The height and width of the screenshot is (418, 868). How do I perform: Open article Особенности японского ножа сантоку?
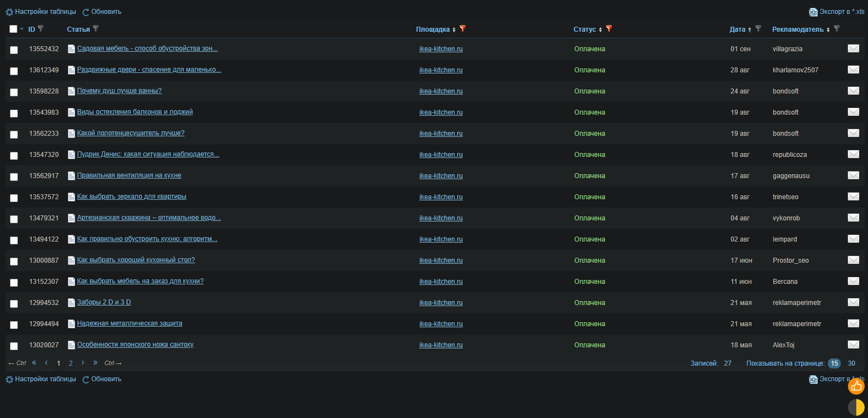tap(135, 345)
